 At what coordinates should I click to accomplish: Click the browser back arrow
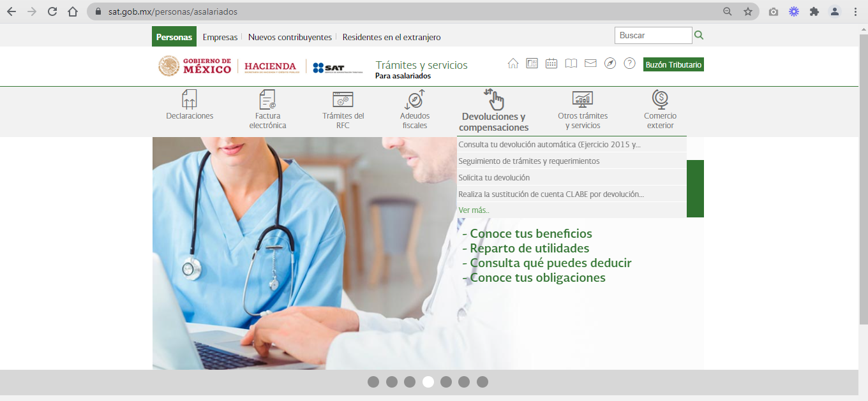11,11
